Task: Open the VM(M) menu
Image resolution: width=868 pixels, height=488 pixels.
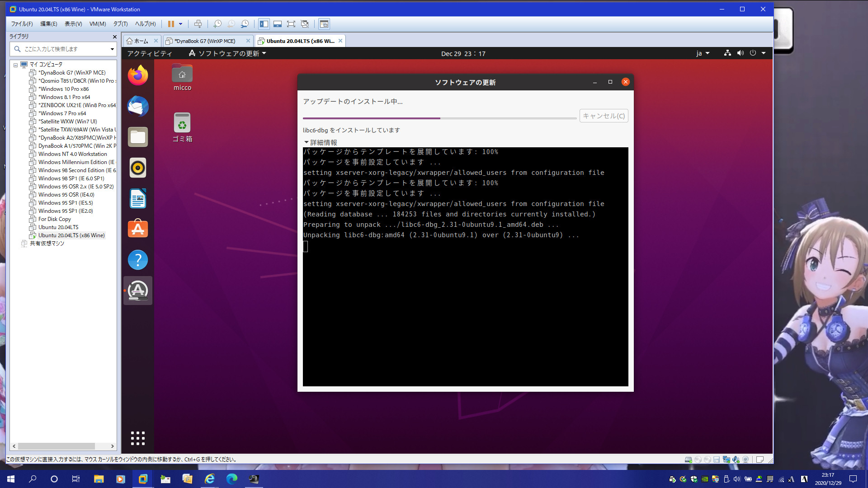Action: pos(98,24)
